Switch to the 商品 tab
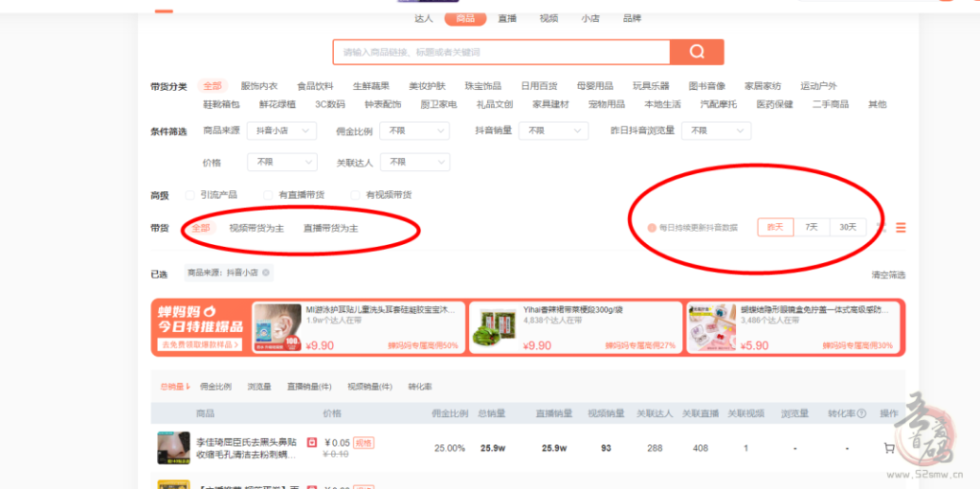Screen dimensions: 980x489 (466, 18)
